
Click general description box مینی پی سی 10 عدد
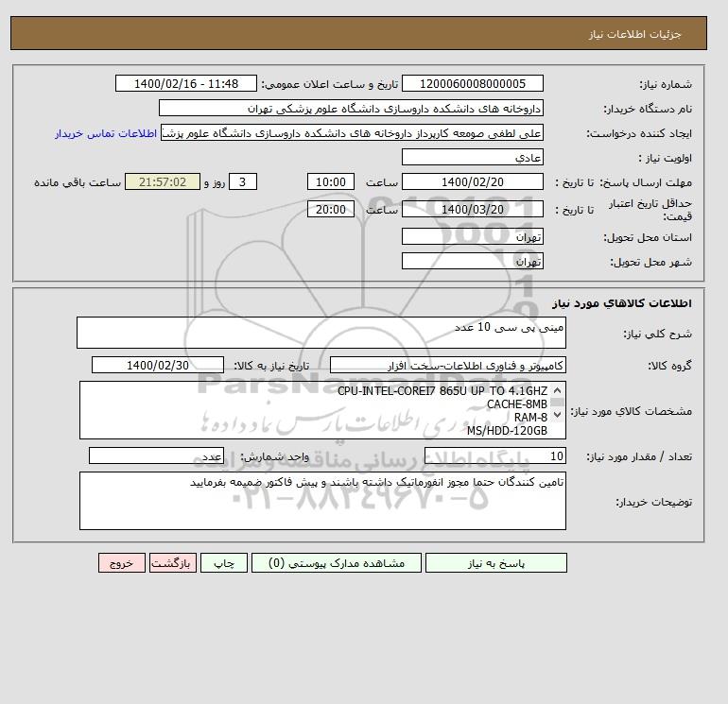click(x=321, y=333)
